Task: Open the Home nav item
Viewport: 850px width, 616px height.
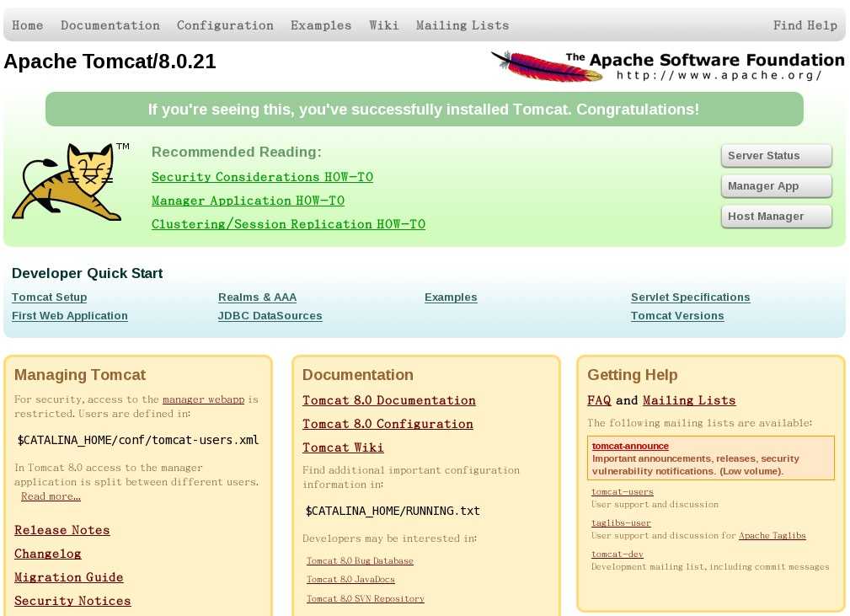Action: pos(28,25)
